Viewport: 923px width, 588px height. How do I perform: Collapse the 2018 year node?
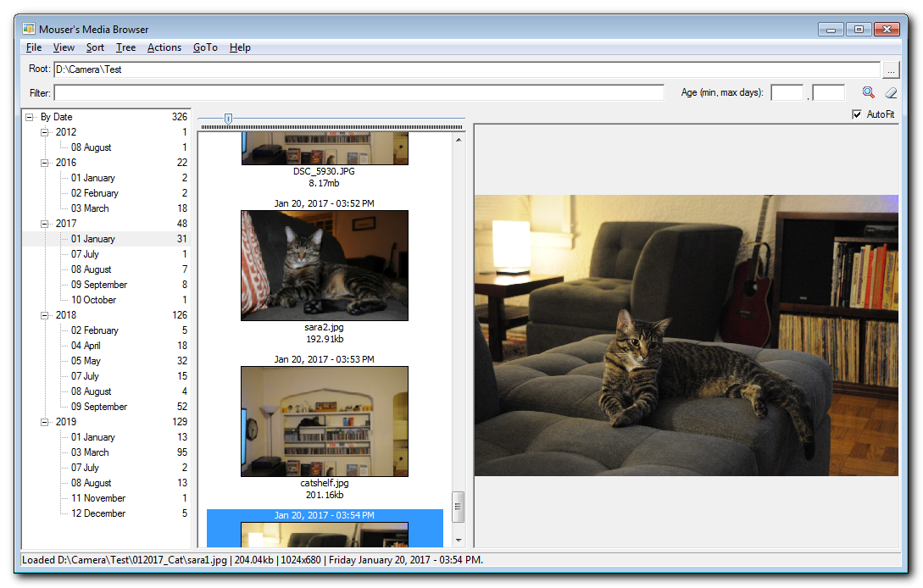click(44, 315)
